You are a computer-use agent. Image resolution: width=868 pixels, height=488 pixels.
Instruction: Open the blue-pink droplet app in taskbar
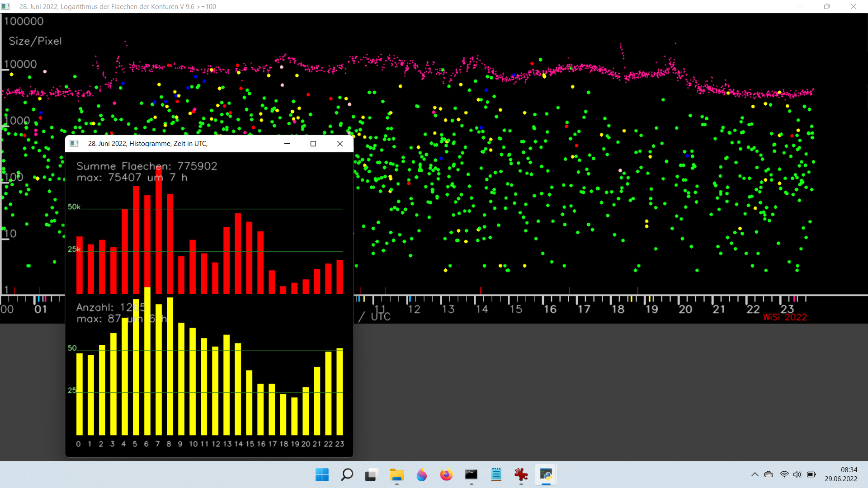pyautogui.click(x=421, y=475)
